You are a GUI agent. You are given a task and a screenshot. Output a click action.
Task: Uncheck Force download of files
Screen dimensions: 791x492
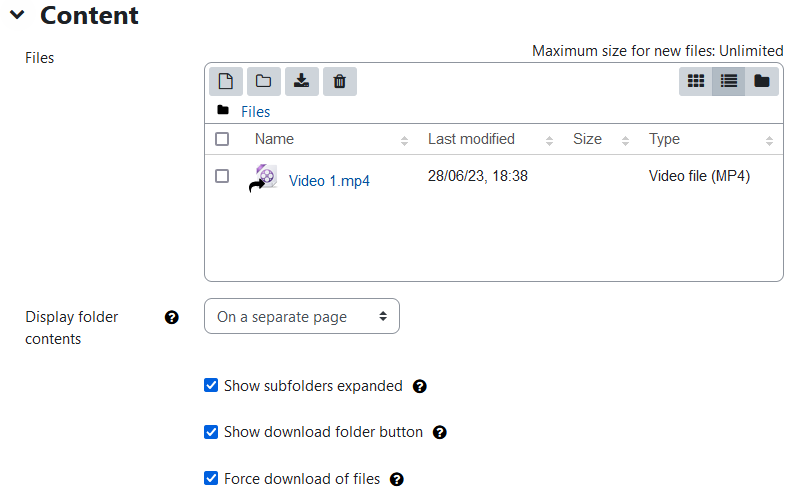(x=211, y=478)
